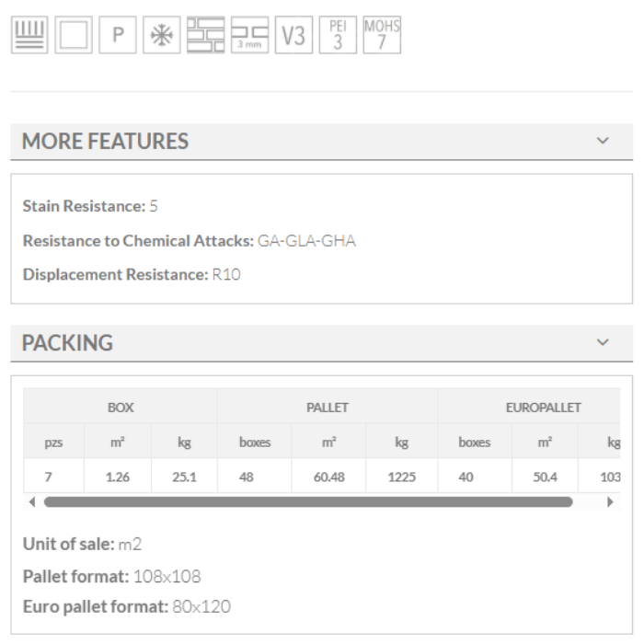Collapse the More Features section chevron
This screenshot has width=644, height=644.
pos(604,142)
